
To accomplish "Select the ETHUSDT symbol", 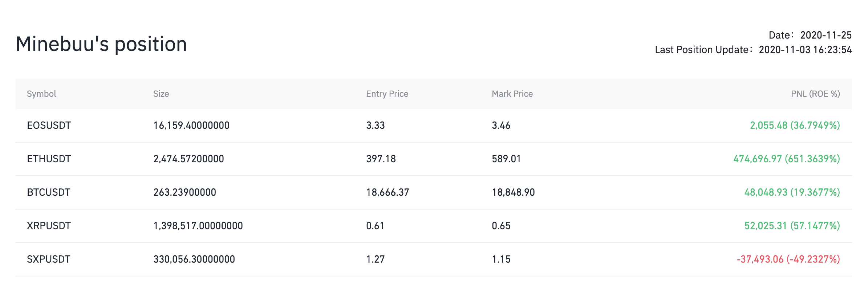I will click(x=49, y=159).
